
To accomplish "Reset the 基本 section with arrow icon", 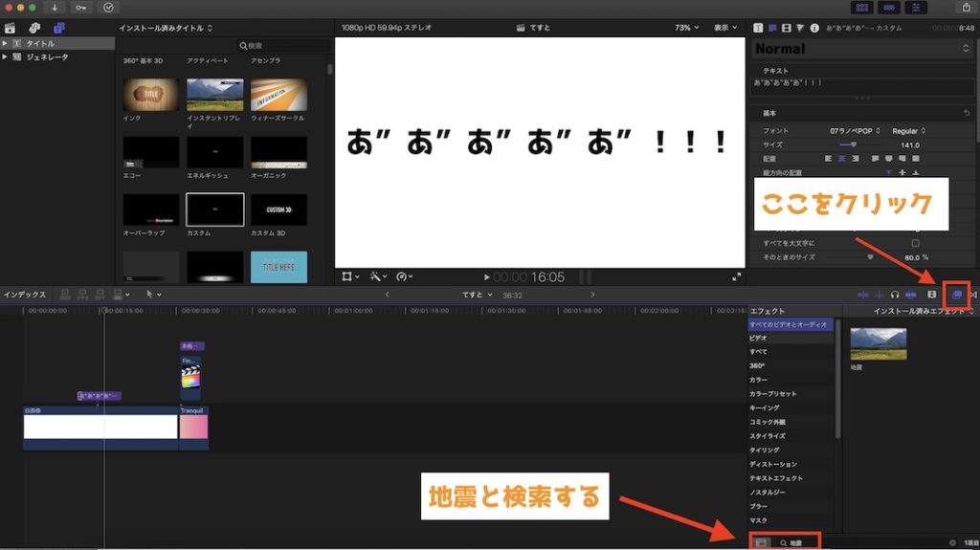I will 967,113.
